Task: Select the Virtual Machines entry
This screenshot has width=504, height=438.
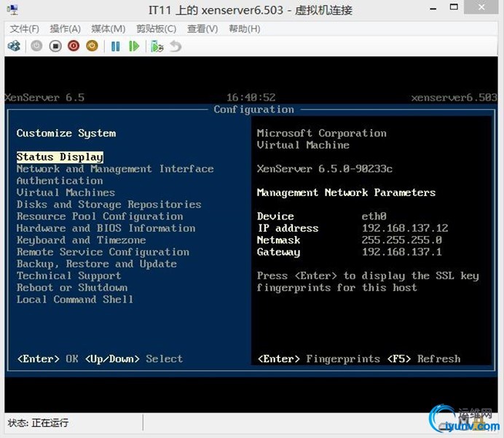Action: [x=66, y=192]
